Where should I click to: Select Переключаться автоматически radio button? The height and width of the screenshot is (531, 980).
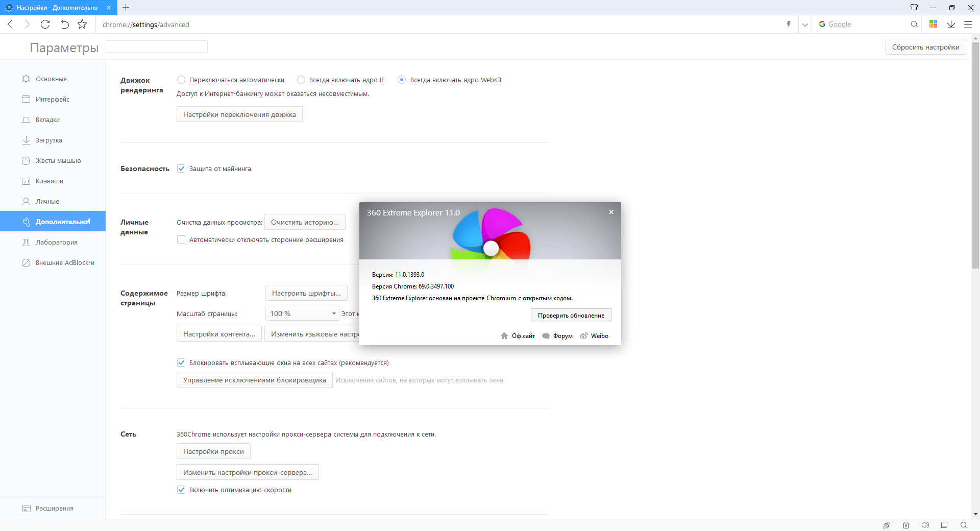[x=181, y=80]
